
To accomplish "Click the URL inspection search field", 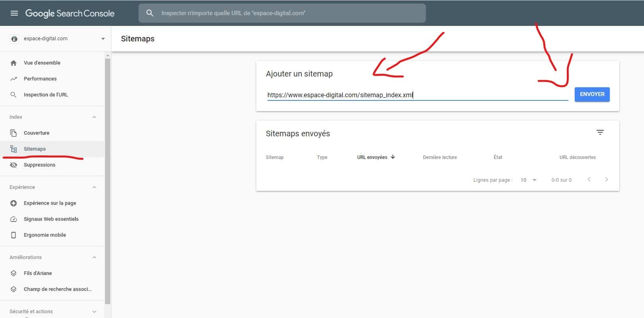I will coord(282,13).
